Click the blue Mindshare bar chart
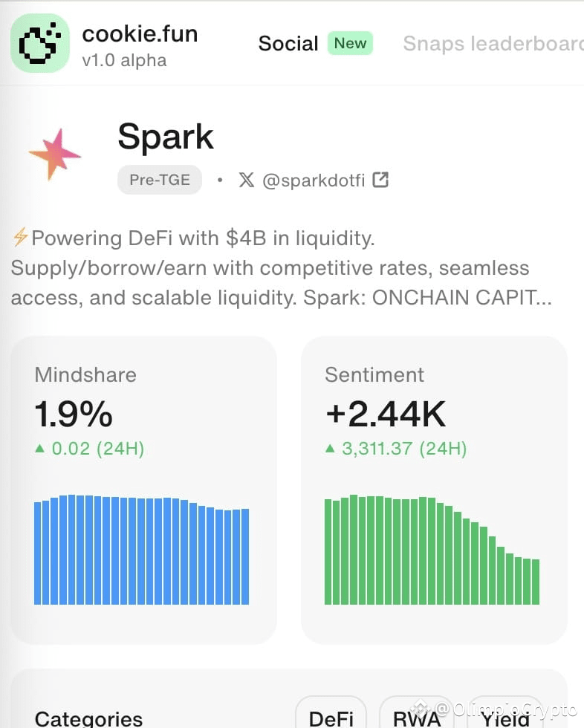The height and width of the screenshot is (728, 584). [x=142, y=550]
